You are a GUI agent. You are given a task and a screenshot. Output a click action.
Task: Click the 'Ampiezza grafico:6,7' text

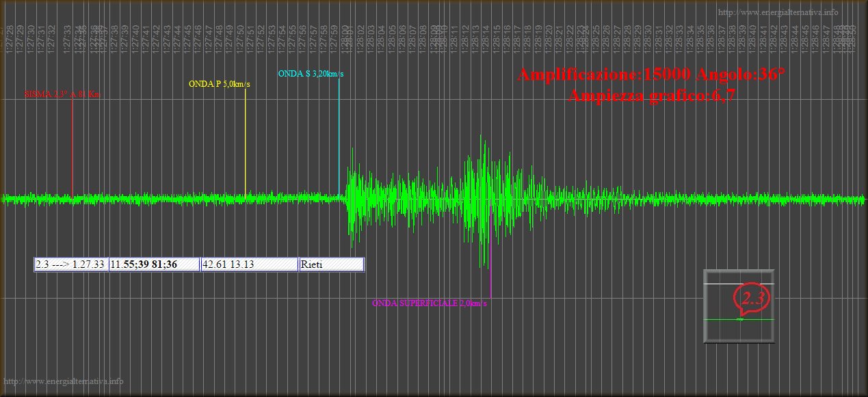[652, 96]
